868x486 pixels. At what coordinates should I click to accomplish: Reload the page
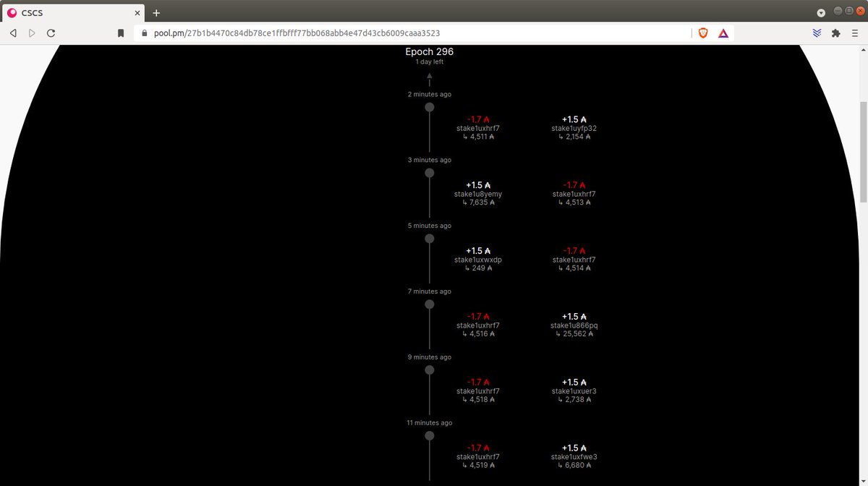[51, 33]
